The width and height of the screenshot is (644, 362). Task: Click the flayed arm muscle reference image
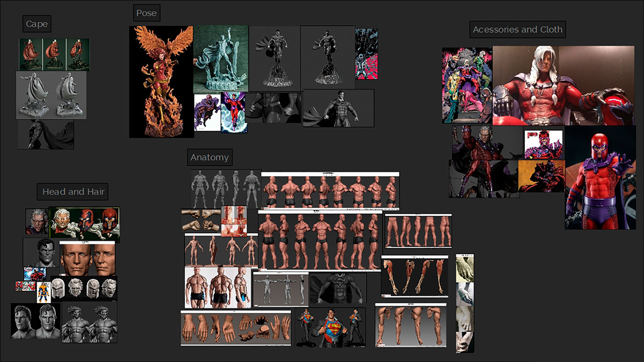pos(415,276)
